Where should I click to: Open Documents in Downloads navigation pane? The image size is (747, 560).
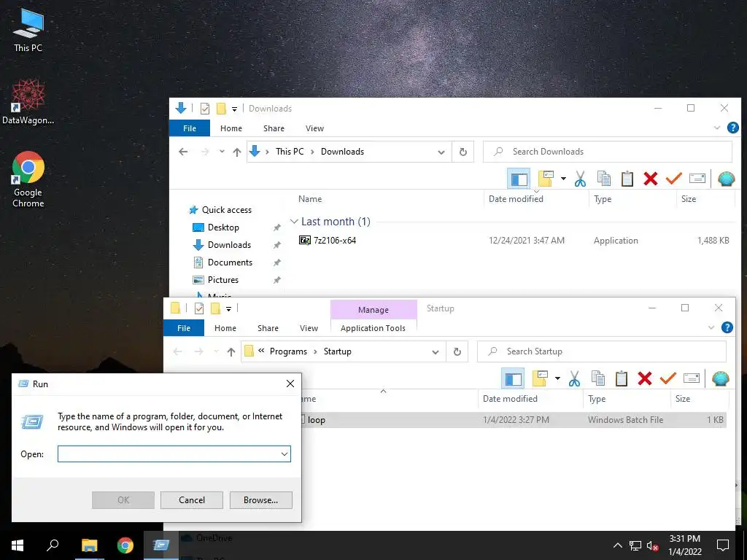tap(230, 262)
